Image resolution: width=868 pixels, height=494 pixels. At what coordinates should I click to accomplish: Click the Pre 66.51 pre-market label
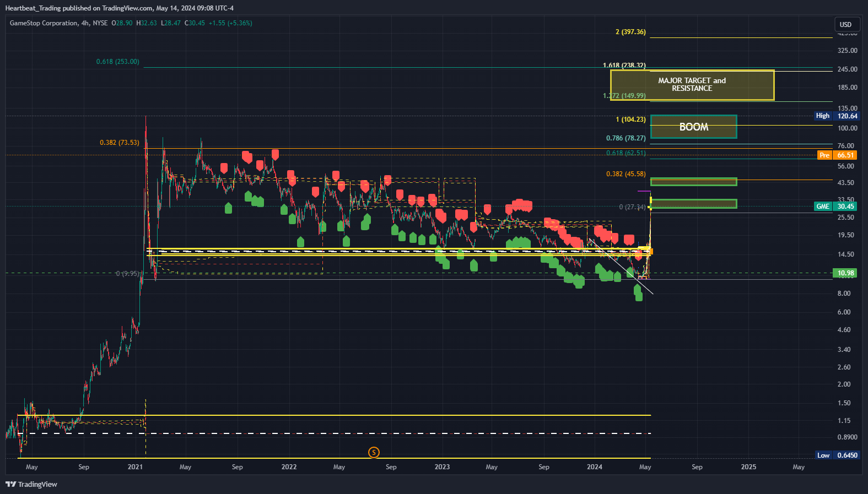pos(837,155)
